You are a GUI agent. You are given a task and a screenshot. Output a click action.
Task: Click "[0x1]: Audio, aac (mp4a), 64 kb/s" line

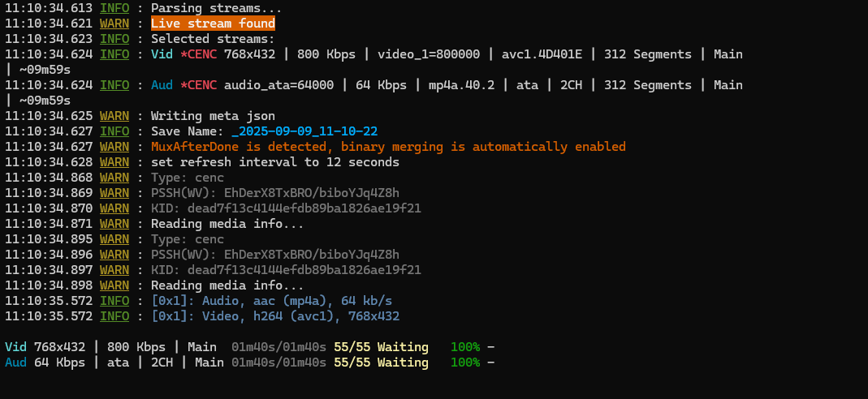click(x=271, y=301)
